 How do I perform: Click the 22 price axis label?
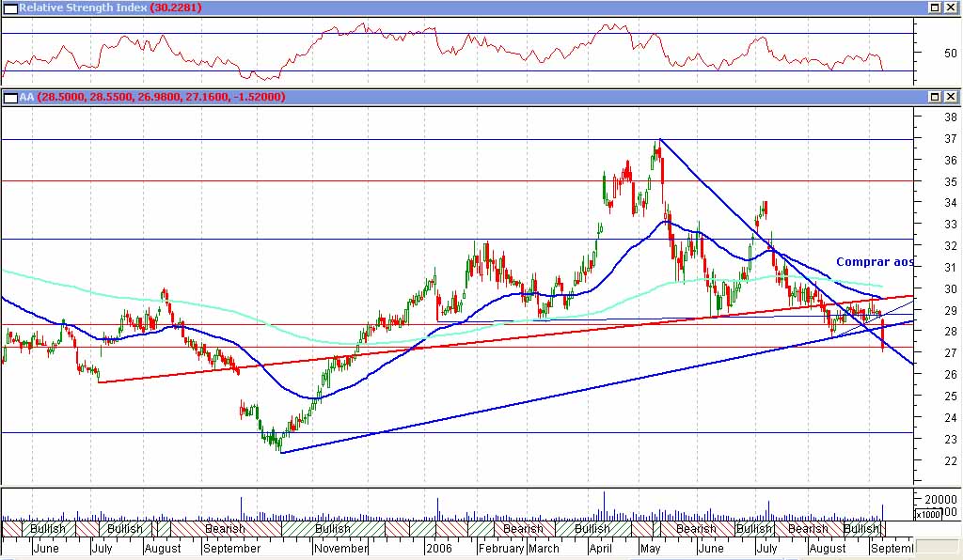click(x=951, y=460)
